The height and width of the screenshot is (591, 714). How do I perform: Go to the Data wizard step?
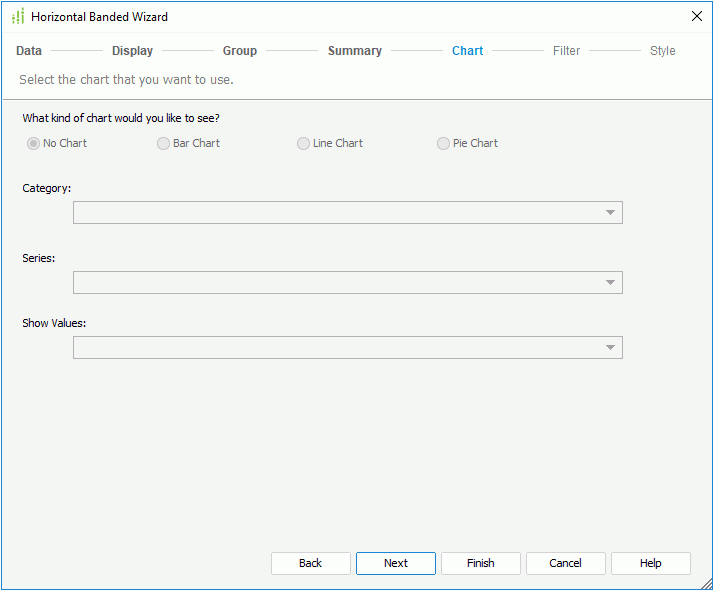point(29,51)
